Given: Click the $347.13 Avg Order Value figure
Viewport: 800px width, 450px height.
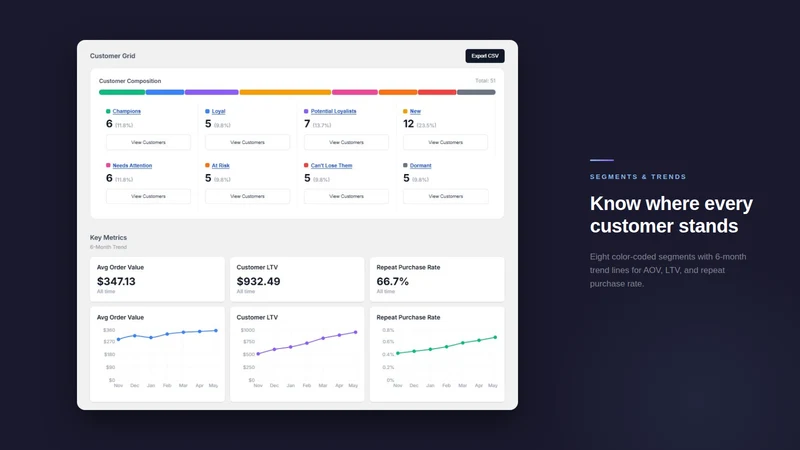Looking at the screenshot, I should 116,282.
